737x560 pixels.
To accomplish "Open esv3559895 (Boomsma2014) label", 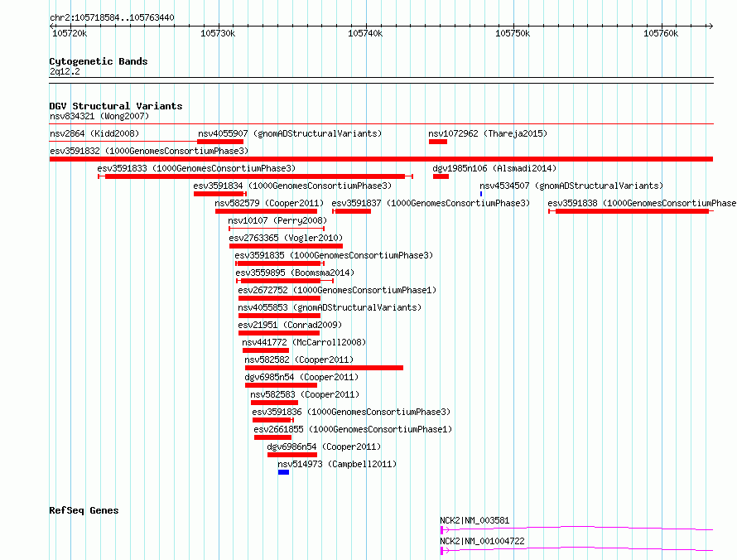I will click(x=295, y=273).
